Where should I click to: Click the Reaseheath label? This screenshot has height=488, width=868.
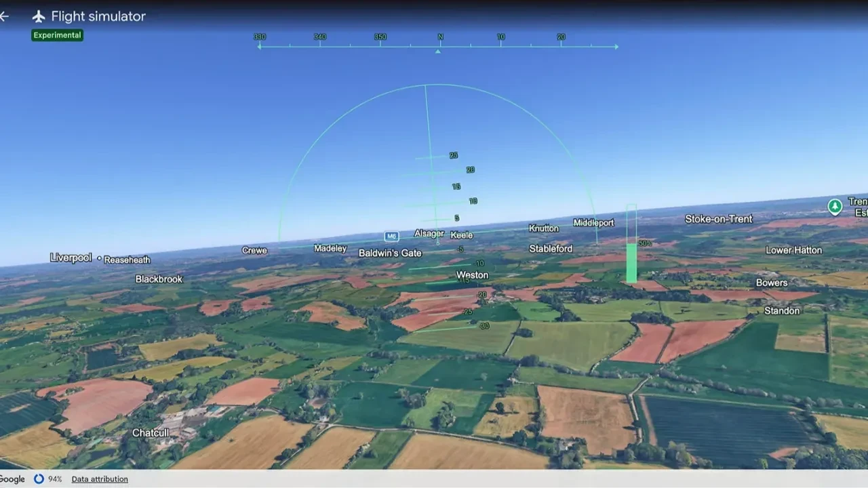tap(127, 260)
